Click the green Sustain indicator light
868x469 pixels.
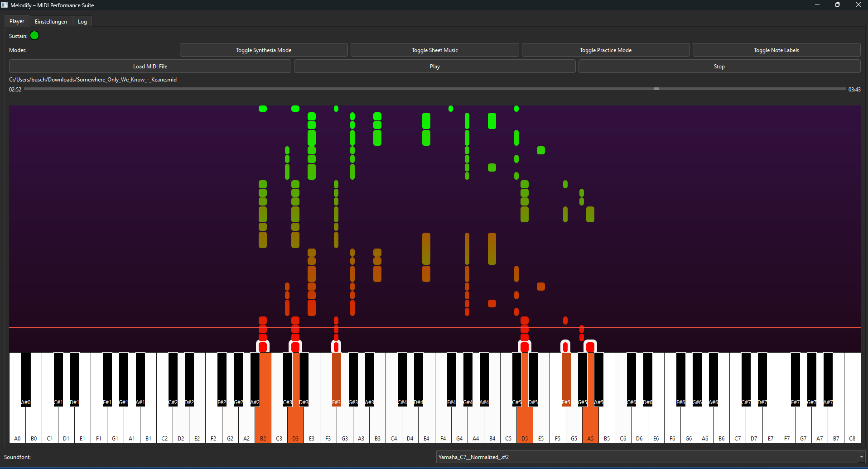(x=34, y=35)
